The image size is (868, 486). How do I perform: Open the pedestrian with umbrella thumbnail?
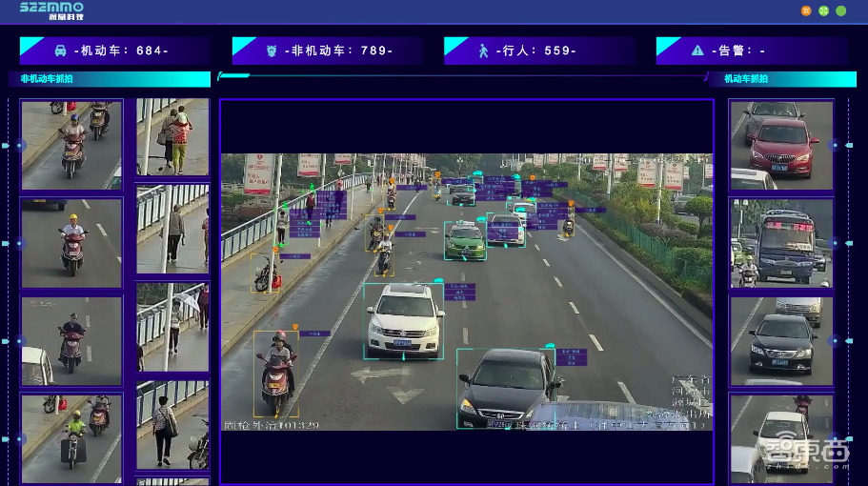coord(172,326)
